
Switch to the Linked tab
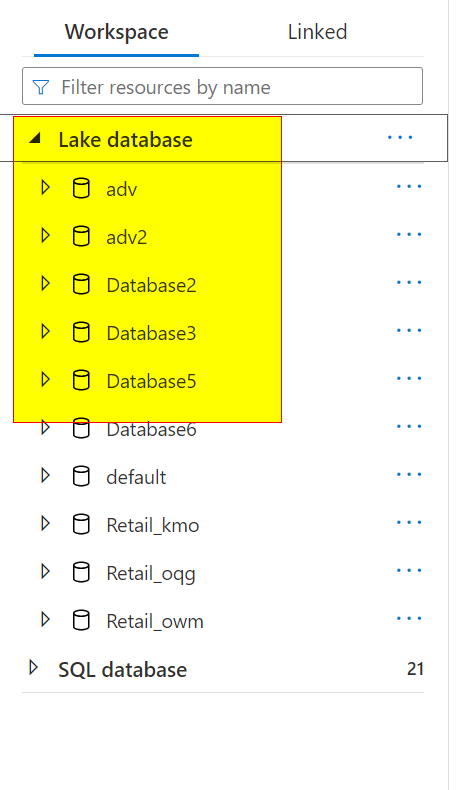317,32
